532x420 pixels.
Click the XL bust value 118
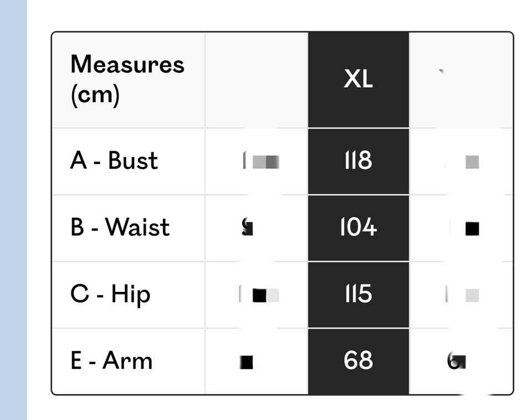358,161
